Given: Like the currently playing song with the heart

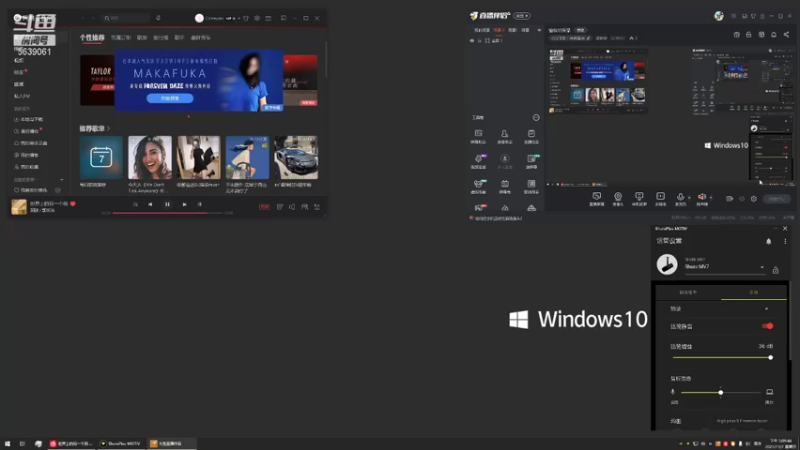Looking at the screenshot, I should point(73,204).
